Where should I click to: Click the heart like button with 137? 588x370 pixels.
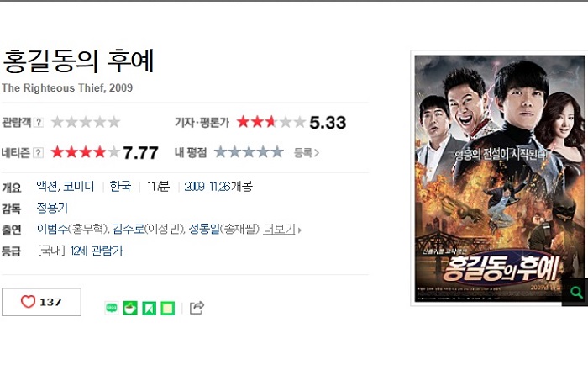point(41,302)
